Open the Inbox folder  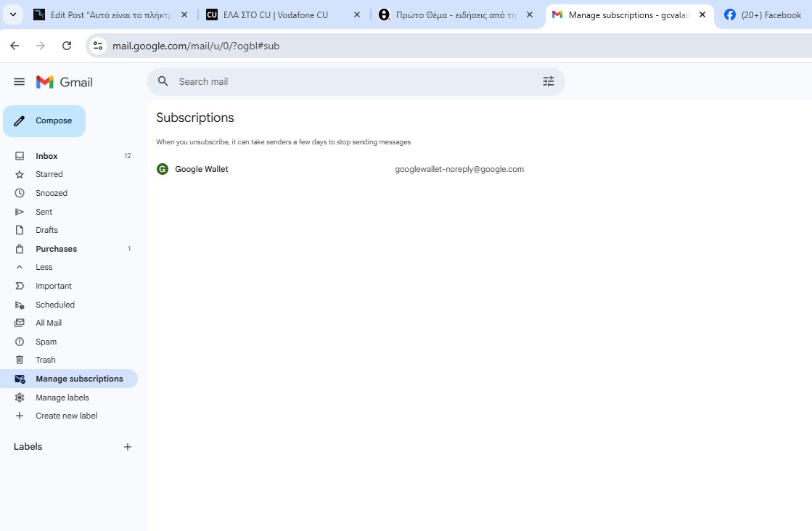(46, 156)
